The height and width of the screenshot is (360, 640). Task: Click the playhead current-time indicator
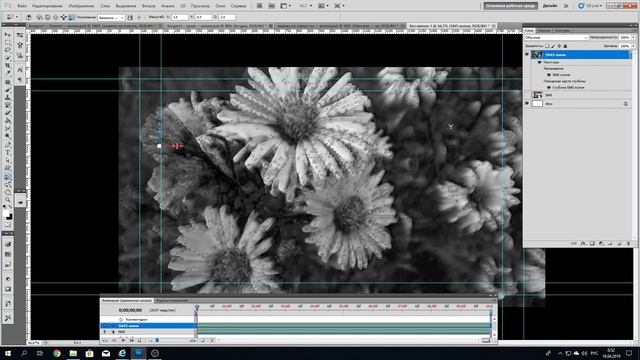[197, 307]
